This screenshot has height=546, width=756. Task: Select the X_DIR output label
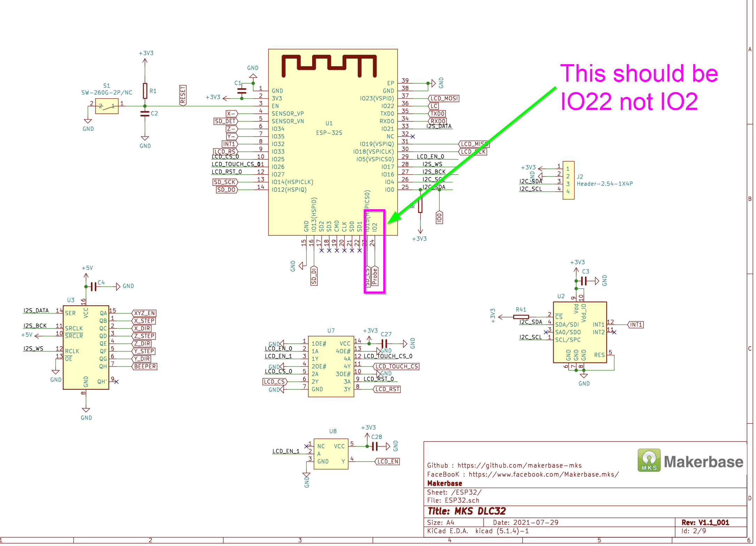(141, 328)
